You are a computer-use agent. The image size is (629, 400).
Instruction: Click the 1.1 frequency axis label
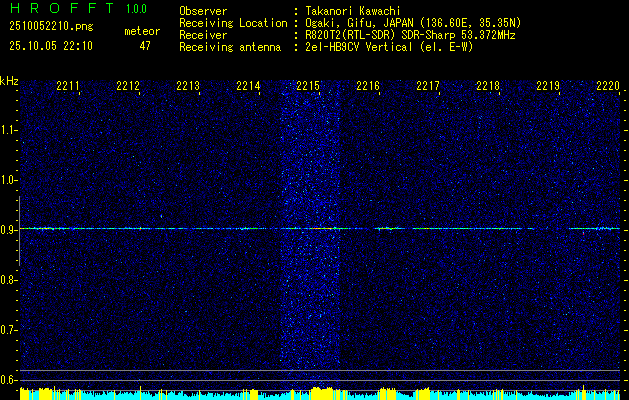click(x=8, y=130)
